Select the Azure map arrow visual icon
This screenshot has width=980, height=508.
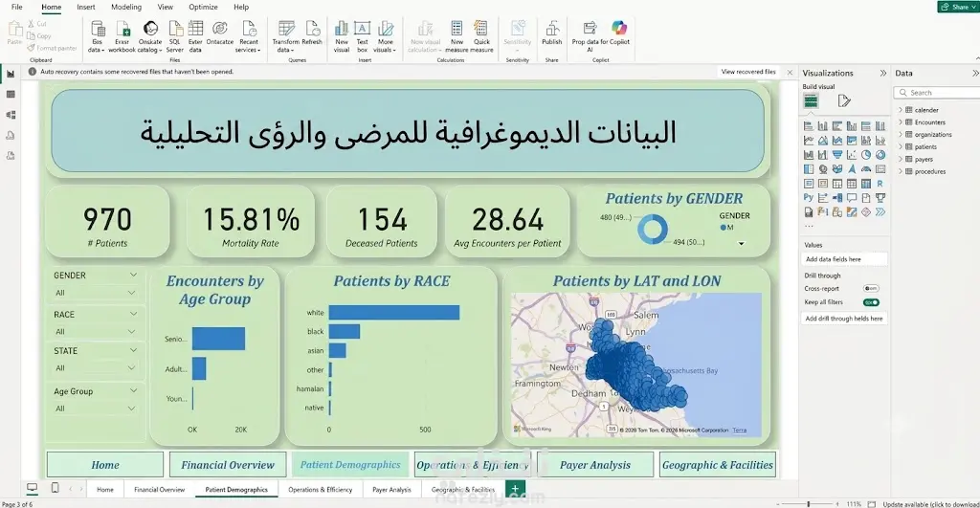click(x=852, y=168)
